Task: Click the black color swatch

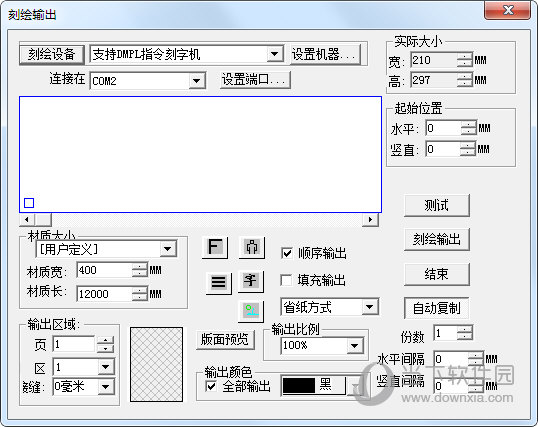Action: coord(299,385)
